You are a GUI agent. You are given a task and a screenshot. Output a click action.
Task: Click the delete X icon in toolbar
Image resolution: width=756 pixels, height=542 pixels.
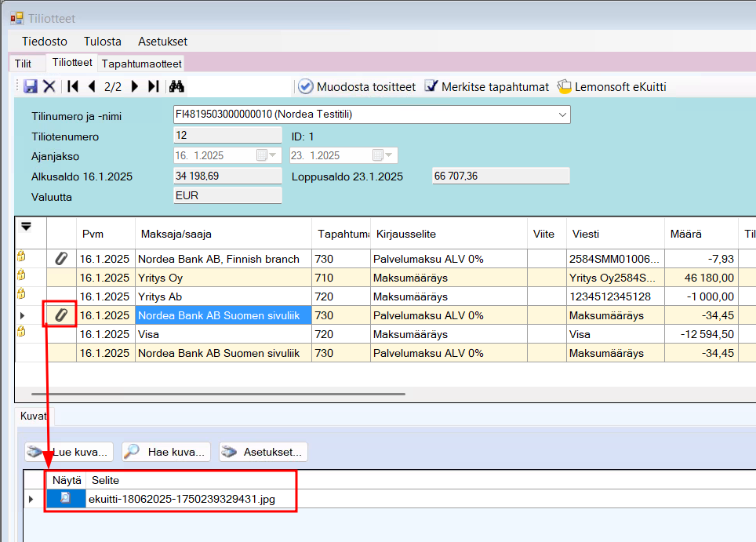click(49, 86)
